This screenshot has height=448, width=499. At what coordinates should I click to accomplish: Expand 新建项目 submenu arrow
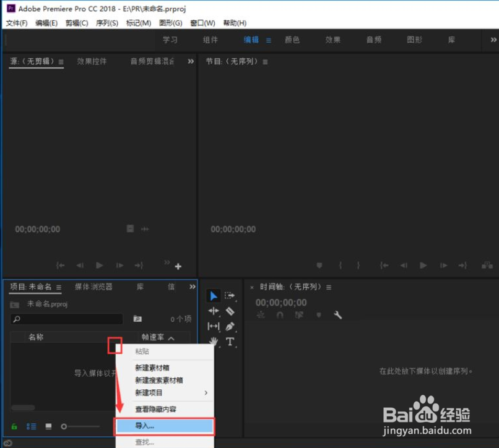(x=206, y=393)
